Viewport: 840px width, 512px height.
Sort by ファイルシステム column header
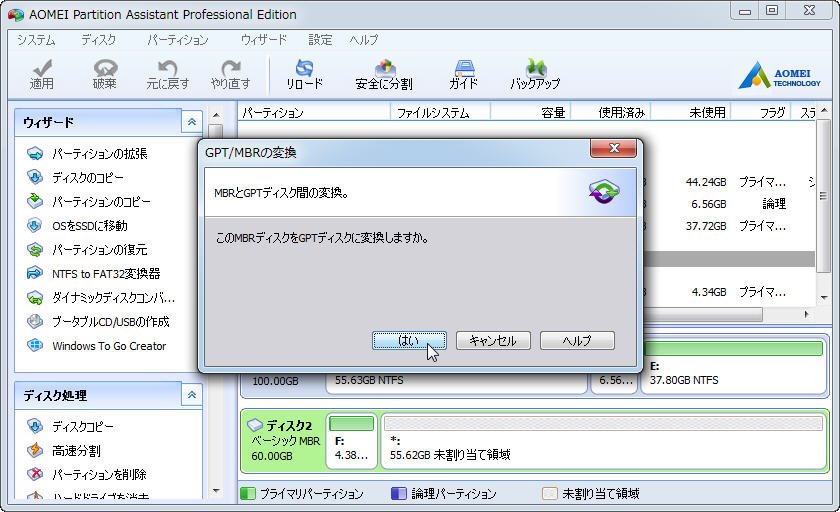[440, 112]
